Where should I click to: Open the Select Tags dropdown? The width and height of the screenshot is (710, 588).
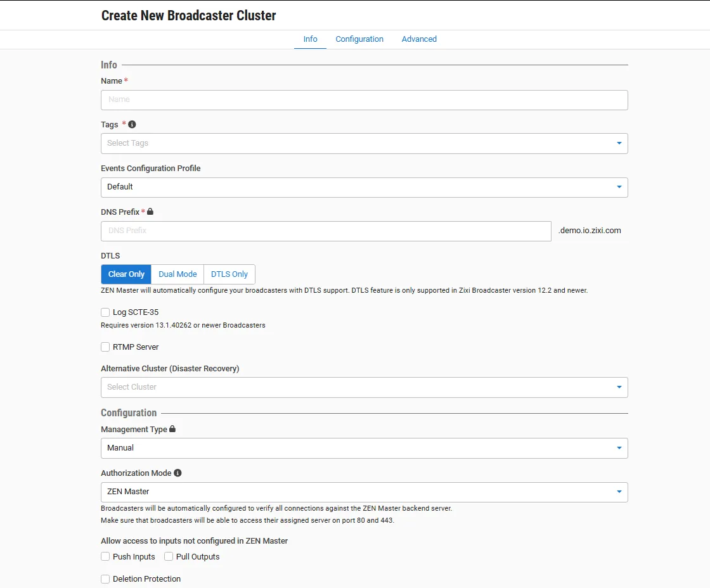pos(364,143)
